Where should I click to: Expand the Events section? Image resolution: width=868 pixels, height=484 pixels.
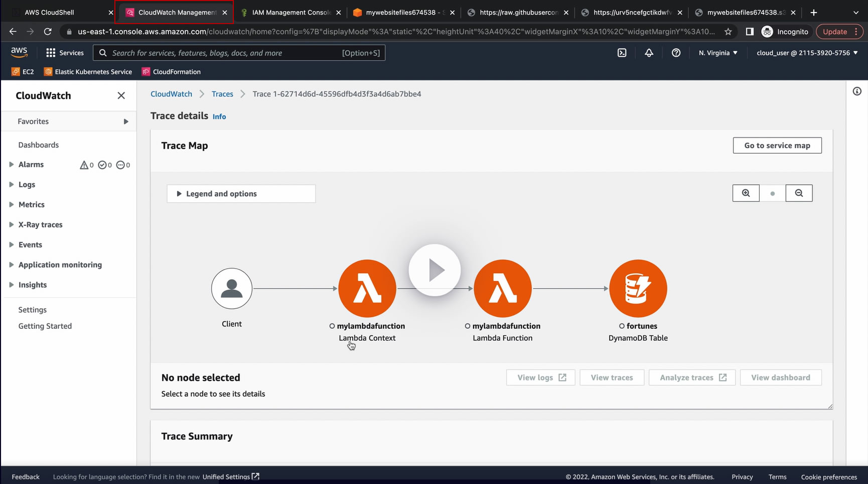click(12, 245)
